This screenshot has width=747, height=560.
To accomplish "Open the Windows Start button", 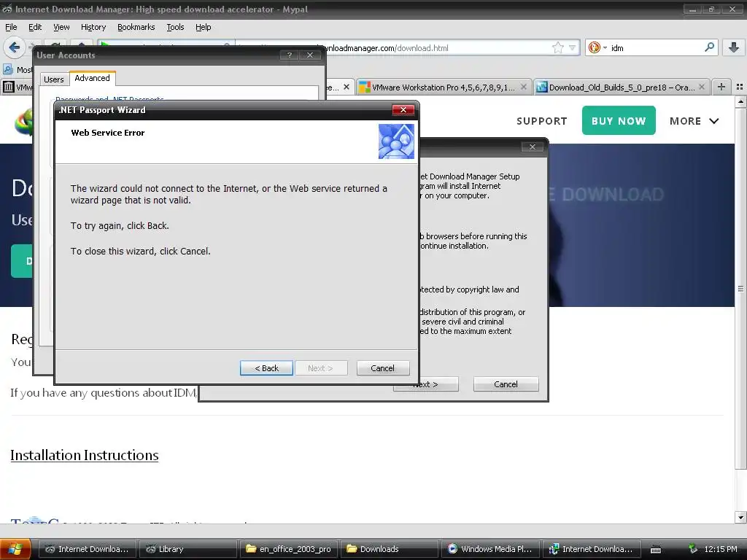I will pyautogui.click(x=15, y=549).
